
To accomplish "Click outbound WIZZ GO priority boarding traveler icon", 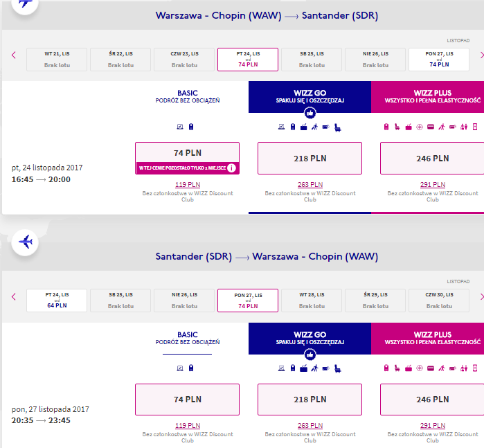I will pyautogui.click(x=314, y=127).
